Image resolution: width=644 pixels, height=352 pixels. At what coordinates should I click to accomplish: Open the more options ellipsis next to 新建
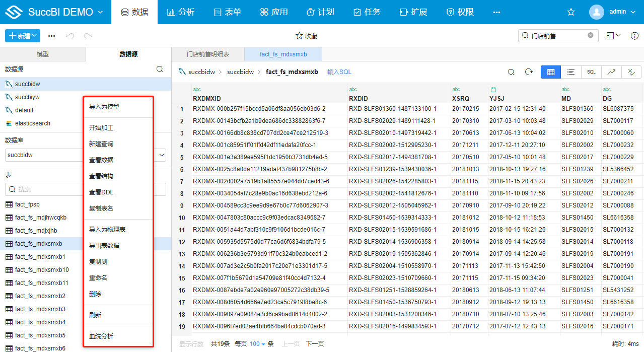point(51,36)
